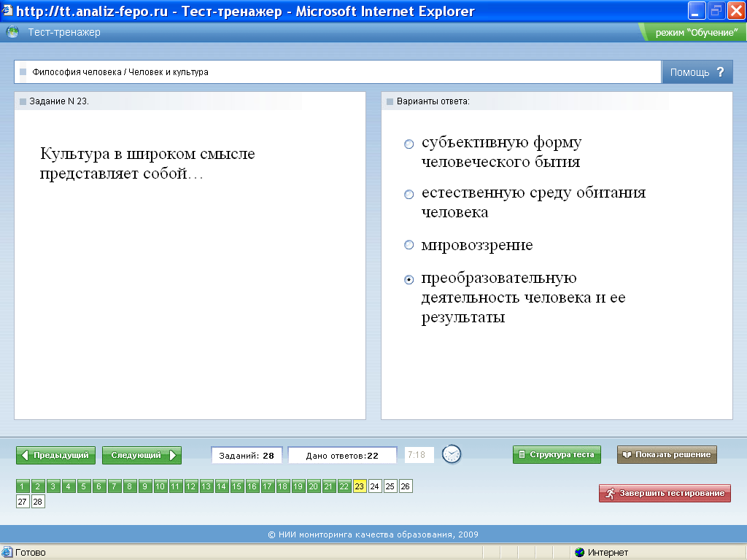Click the clock timer icon

click(x=451, y=454)
